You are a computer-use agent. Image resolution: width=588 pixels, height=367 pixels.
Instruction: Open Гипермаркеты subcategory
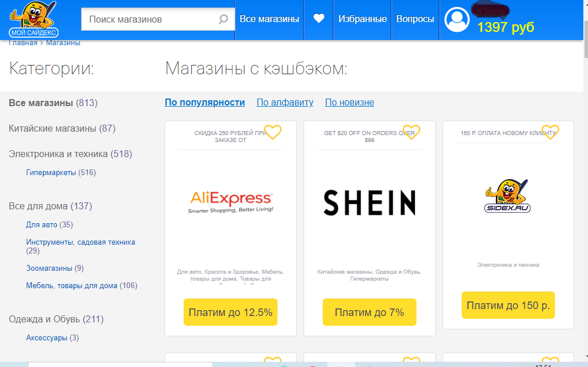point(61,173)
